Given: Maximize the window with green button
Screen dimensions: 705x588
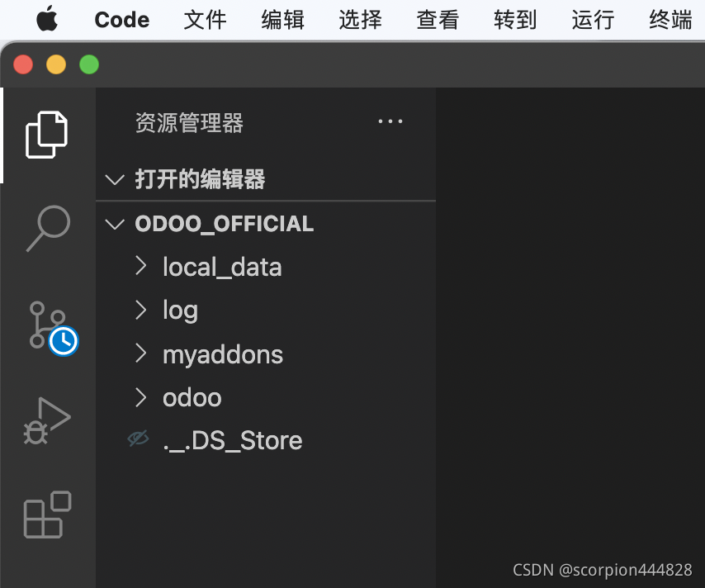Looking at the screenshot, I should [89, 64].
